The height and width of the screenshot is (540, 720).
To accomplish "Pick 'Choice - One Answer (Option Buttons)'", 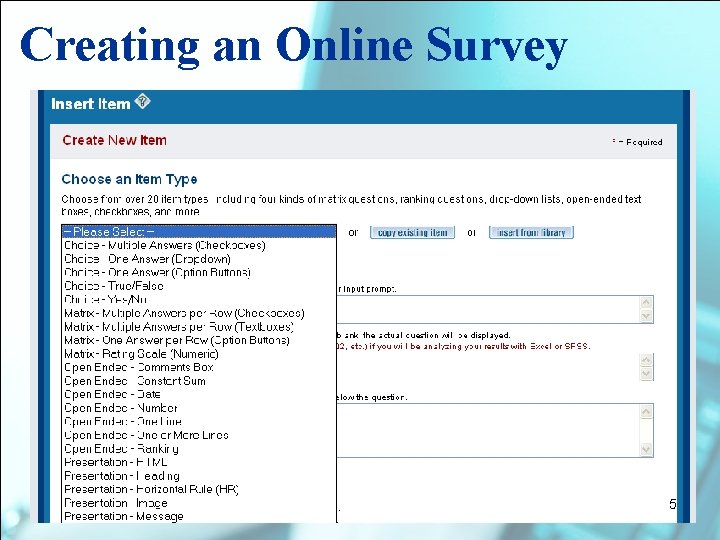I will pos(199,272).
